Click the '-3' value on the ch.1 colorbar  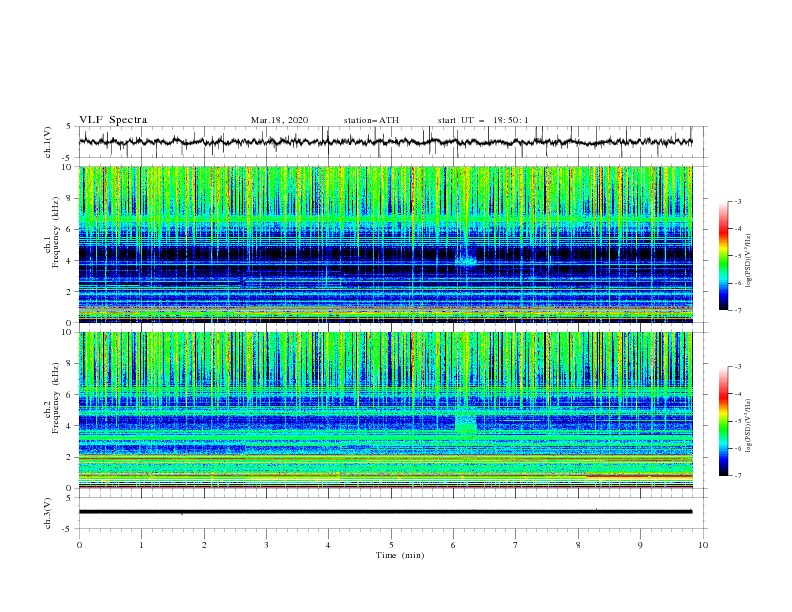pos(738,201)
